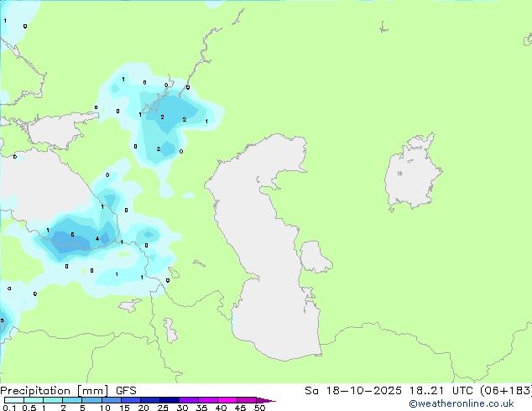532x411 pixels.
Task: Click the 1–2 mm legend color swatch
Action: [x=53, y=400]
